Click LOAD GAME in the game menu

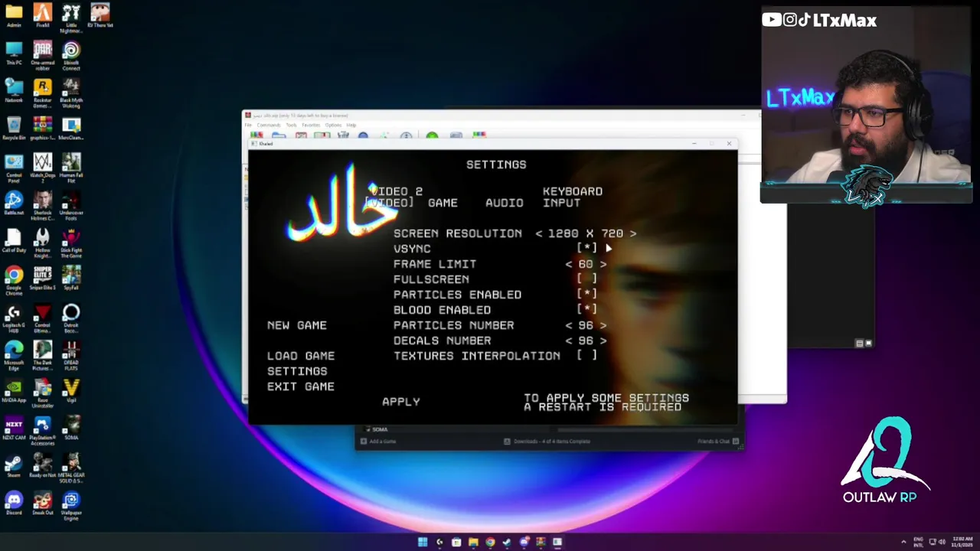(x=301, y=356)
